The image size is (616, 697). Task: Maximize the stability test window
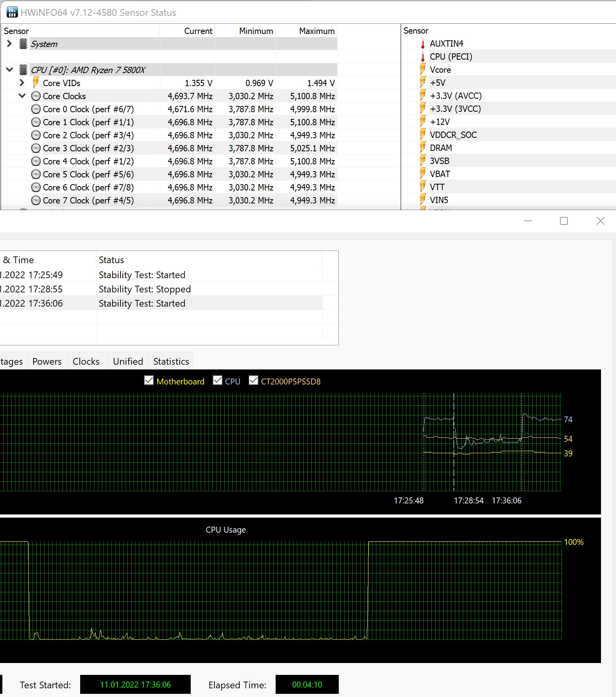click(x=564, y=221)
